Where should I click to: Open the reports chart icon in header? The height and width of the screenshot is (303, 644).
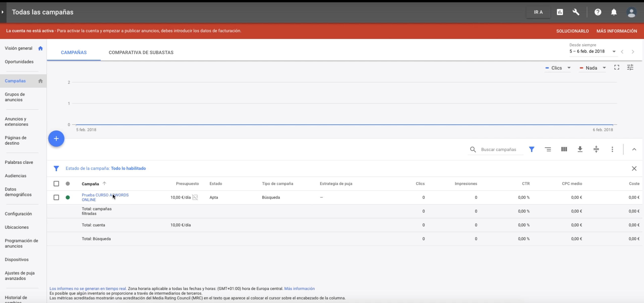[560, 12]
